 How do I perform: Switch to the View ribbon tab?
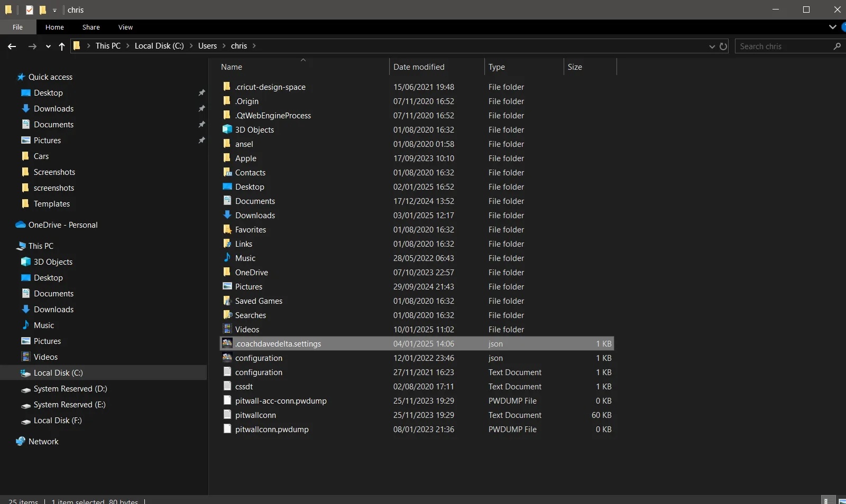(125, 27)
